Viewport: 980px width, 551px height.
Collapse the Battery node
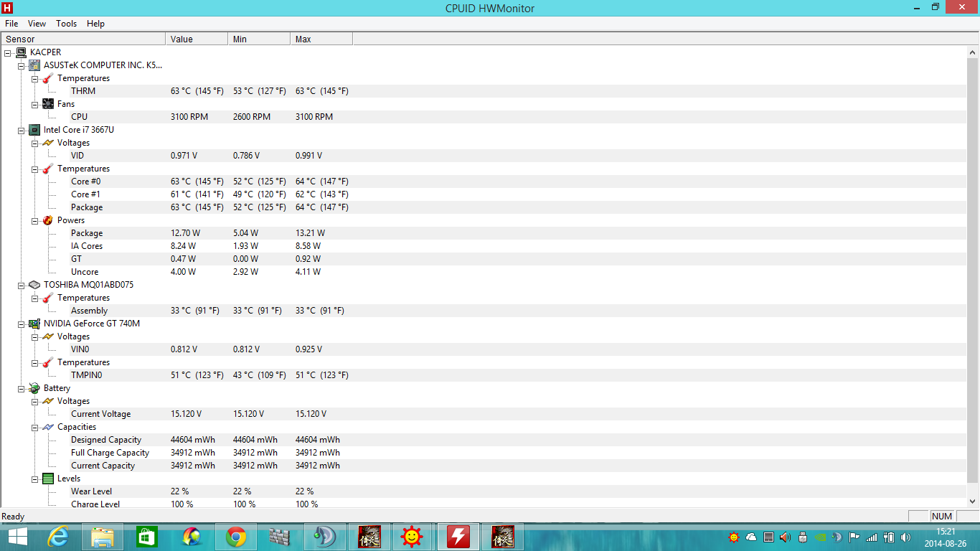point(21,388)
